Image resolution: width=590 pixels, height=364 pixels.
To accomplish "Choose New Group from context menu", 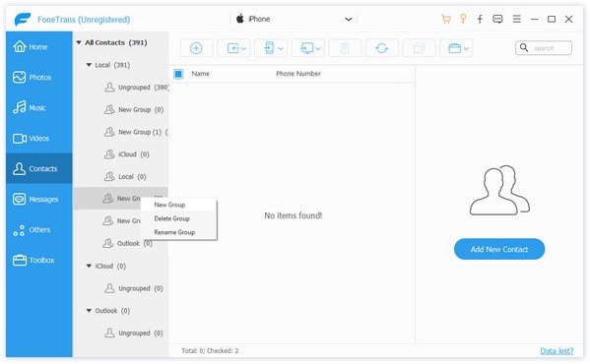I will click(x=178, y=205).
